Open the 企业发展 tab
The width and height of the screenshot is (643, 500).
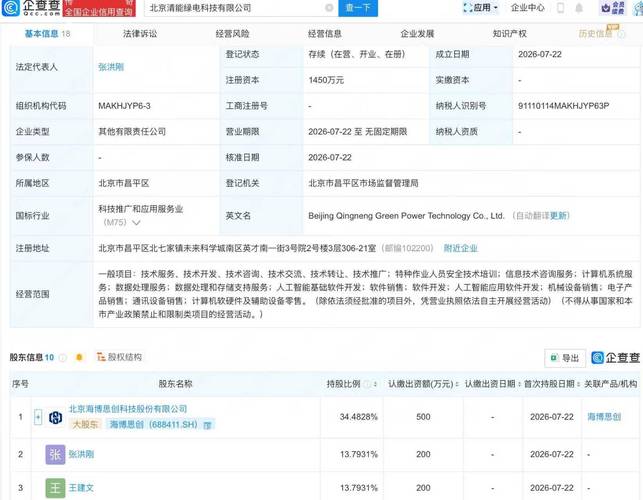pyautogui.click(x=417, y=34)
